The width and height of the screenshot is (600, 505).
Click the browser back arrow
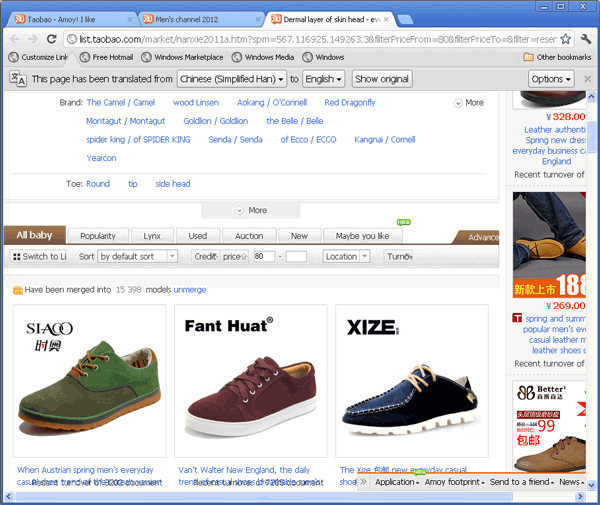tap(14, 39)
